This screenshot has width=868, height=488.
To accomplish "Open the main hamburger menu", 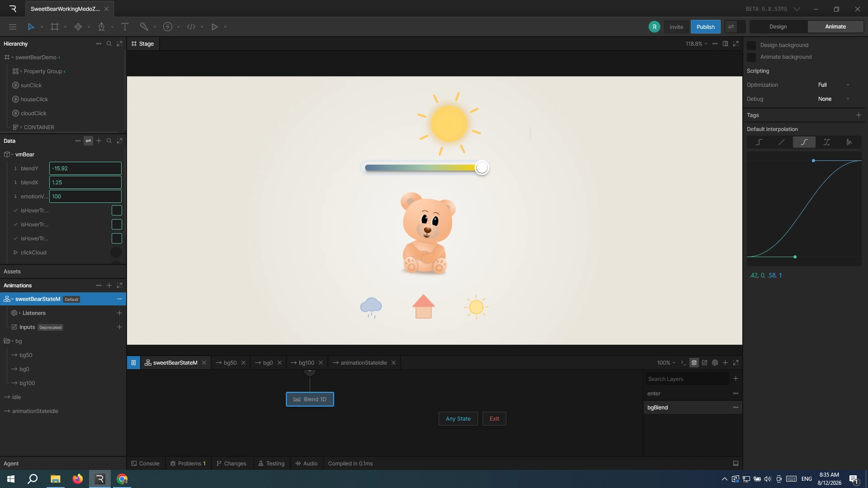I will pos(13,27).
